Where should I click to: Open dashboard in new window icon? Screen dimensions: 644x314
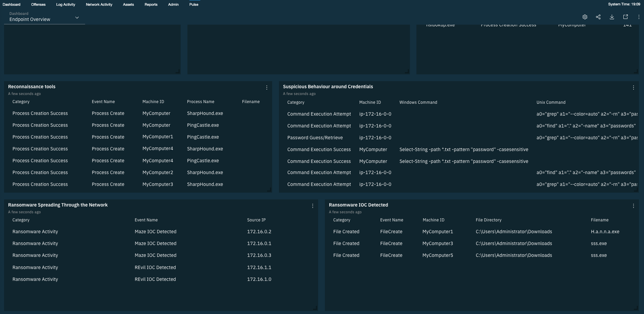pos(625,17)
